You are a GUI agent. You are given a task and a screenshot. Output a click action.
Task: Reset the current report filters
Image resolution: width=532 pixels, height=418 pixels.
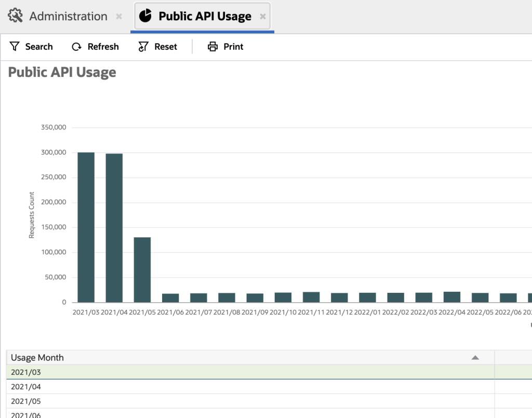[158, 47]
